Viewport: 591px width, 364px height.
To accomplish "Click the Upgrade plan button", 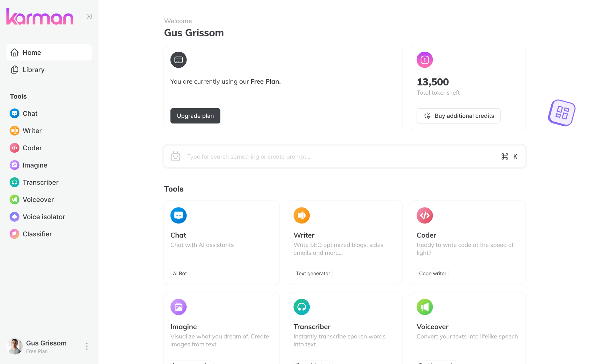I will point(195,116).
